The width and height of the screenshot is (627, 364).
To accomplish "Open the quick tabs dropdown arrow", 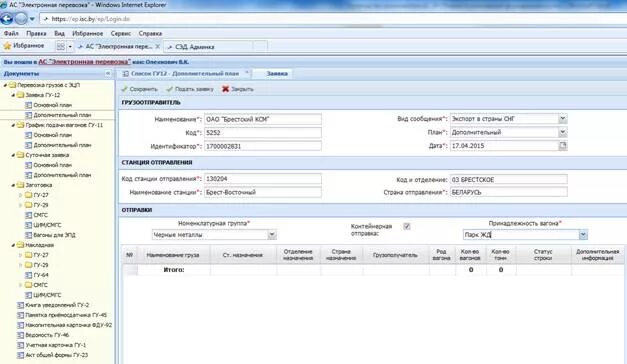I will 70,47.
